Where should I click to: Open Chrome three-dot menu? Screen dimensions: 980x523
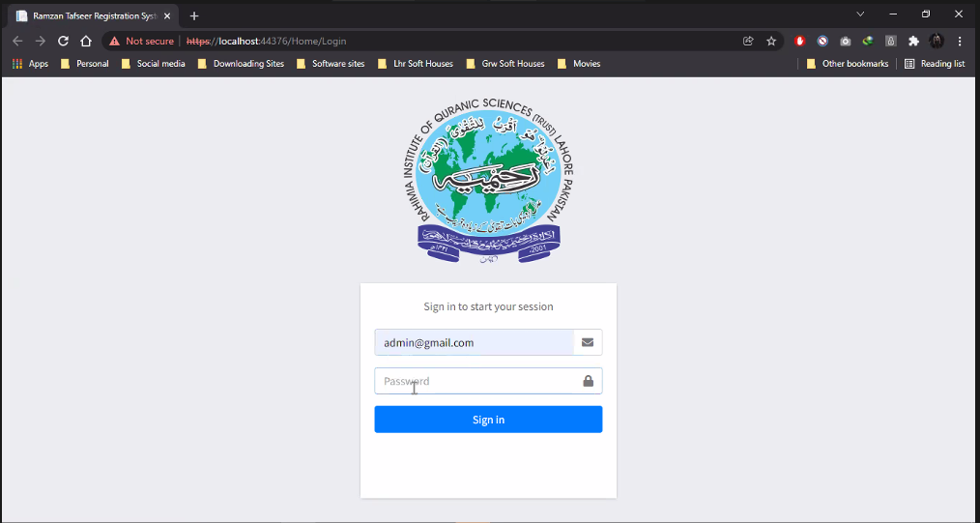click(x=960, y=42)
